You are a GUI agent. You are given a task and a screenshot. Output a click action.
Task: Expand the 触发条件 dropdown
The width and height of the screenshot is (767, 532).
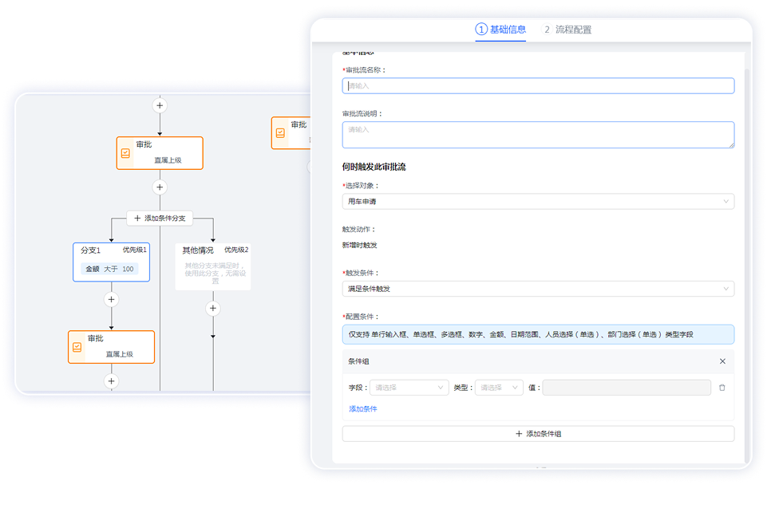tap(538, 289)
